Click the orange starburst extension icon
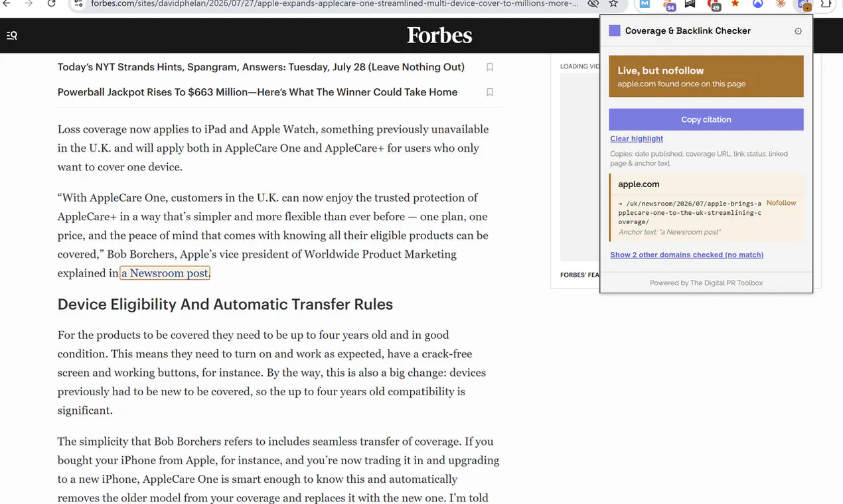 [x=781, y=4]
